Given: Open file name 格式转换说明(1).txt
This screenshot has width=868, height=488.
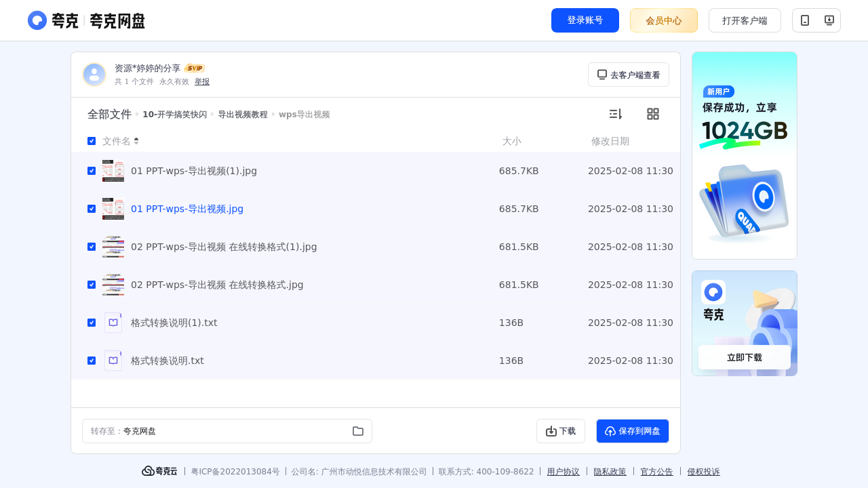Looking at the screenshot, I should tap(174, 323).
